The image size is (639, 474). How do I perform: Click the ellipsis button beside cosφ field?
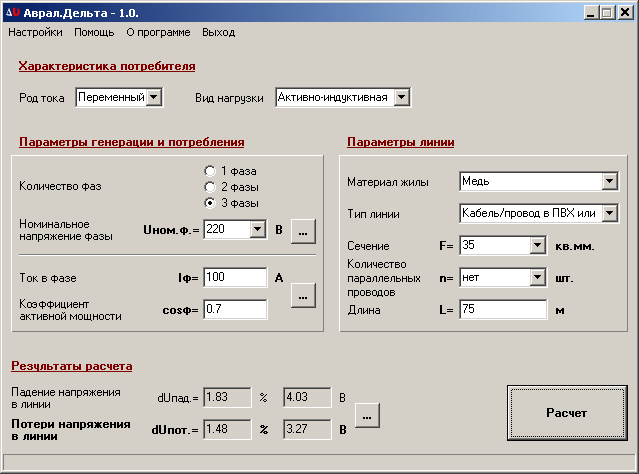pos(303,295)
